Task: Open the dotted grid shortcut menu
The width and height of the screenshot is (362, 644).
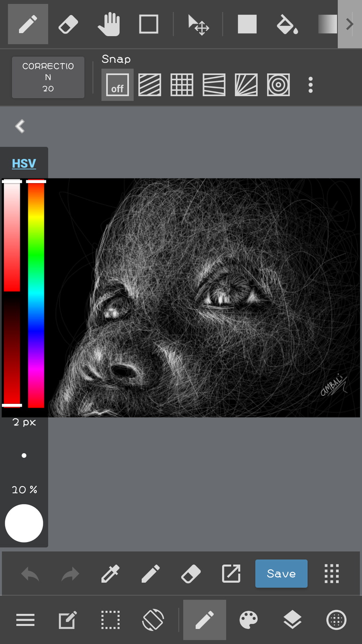Action: pos(332,574)
